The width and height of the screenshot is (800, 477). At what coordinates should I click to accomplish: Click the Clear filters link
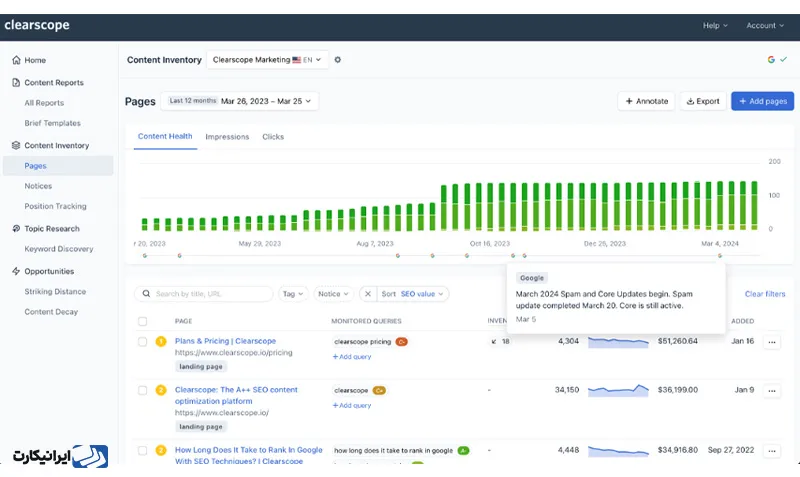765,294
